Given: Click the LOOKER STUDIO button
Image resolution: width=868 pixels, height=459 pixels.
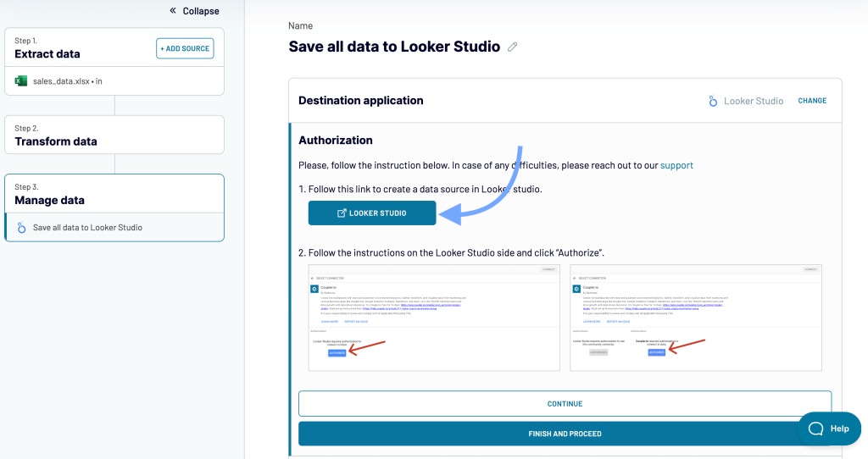Looking at the screenshot, I should [x=372, y=213].
